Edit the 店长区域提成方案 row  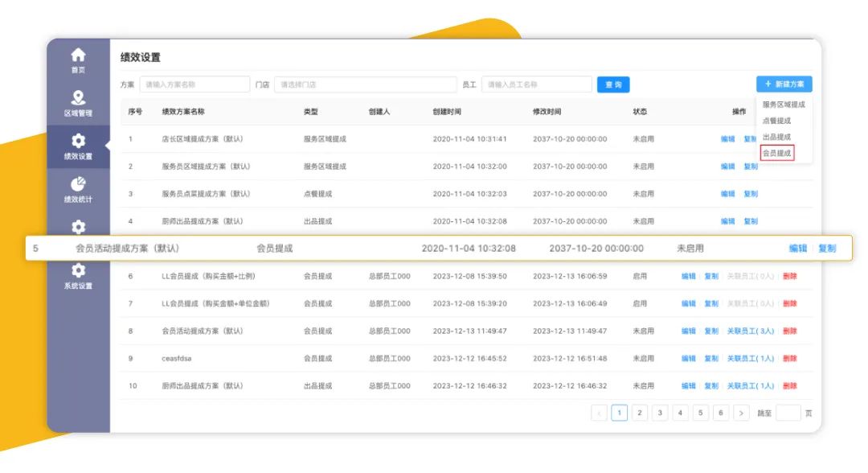pos(727,139)
